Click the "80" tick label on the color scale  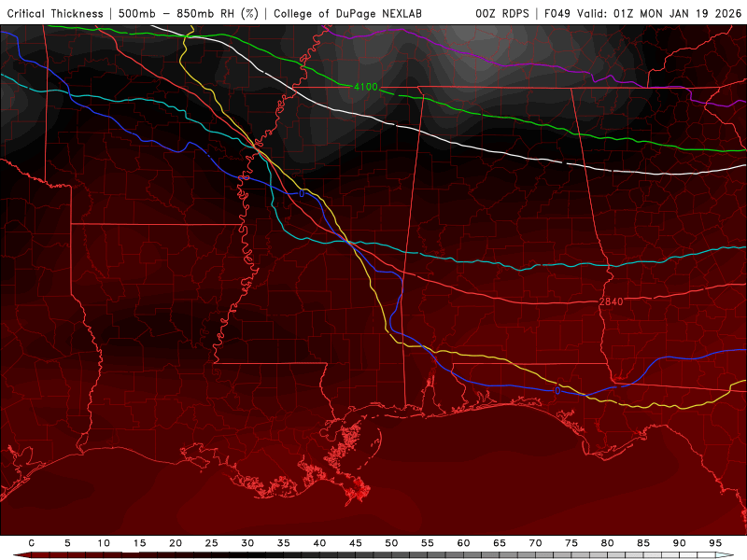[608, 543]
